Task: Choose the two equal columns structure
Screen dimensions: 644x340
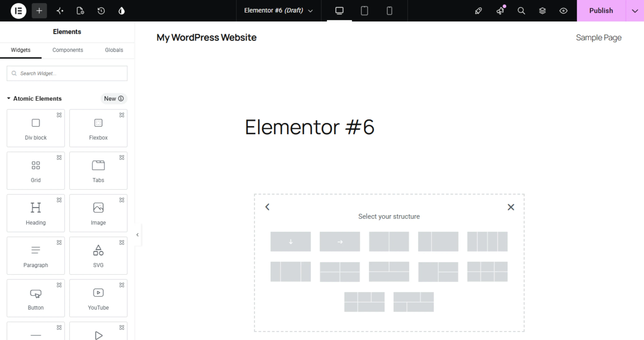Action: (x=389, y=242)
